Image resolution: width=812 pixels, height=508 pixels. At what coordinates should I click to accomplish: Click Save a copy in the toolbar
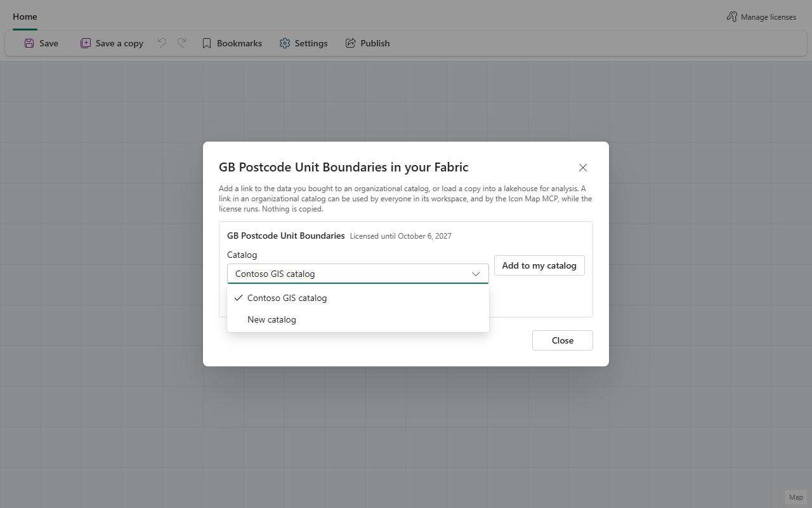point(112,43)
